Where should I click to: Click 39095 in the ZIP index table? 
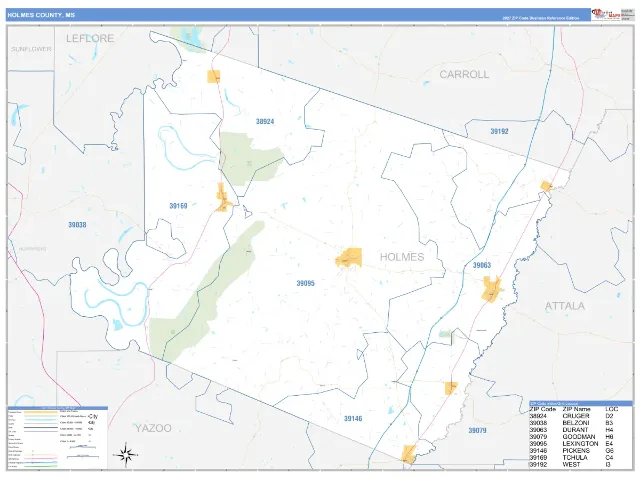[538, 444]
